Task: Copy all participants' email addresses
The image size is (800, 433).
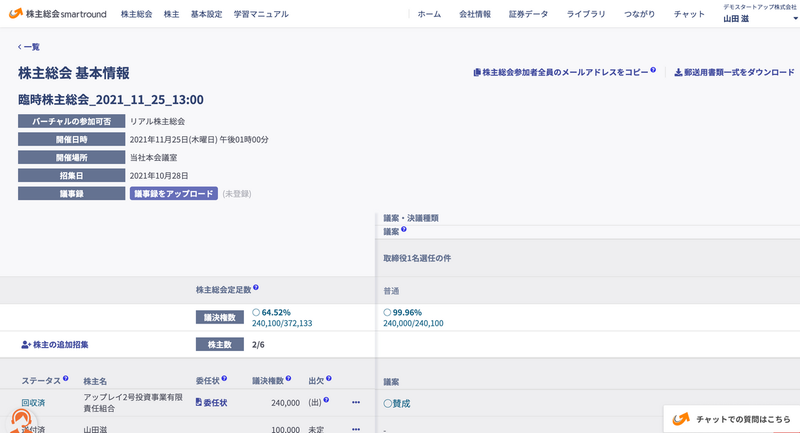Action: point(563,72)
